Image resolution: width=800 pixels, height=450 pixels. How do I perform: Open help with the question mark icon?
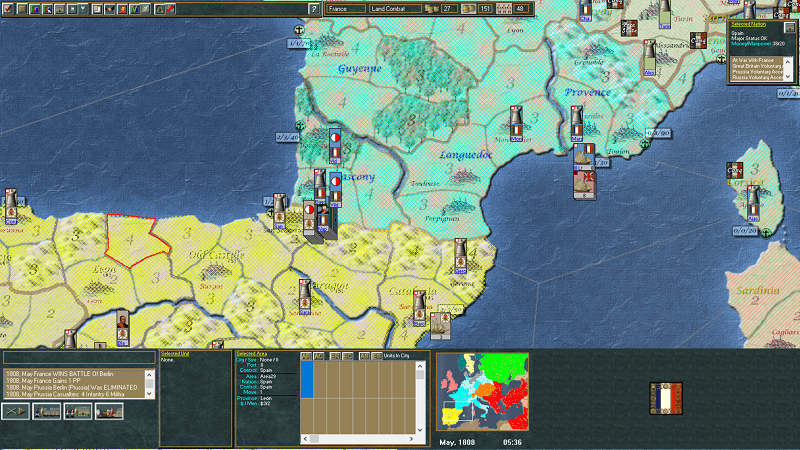click(x=313, y=9)
